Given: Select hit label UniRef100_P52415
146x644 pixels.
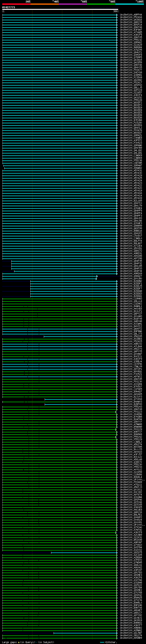Looking at the screenshot, I should [131, 342].
